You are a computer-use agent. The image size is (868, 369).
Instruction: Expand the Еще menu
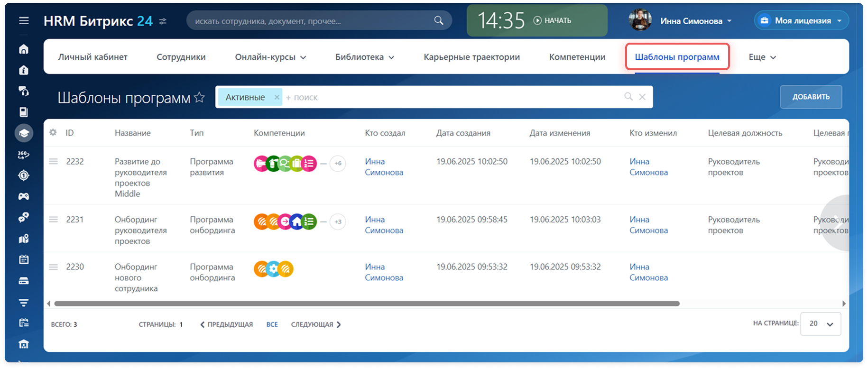(x=762, y=57)
